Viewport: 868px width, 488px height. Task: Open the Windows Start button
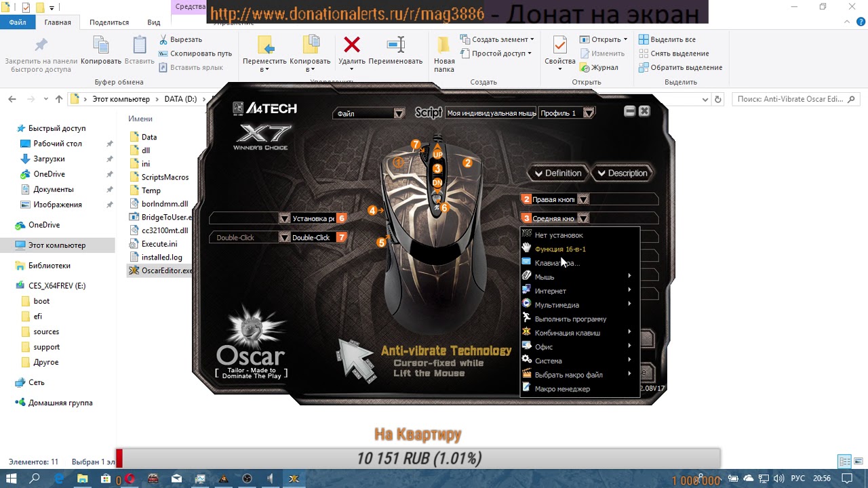(12, 479)
